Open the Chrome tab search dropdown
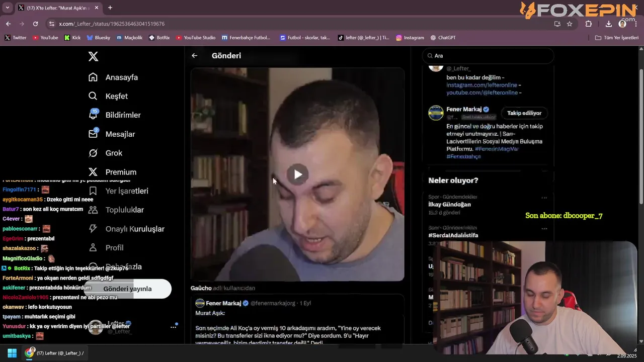644x362 pixels. tap(7, 8)
